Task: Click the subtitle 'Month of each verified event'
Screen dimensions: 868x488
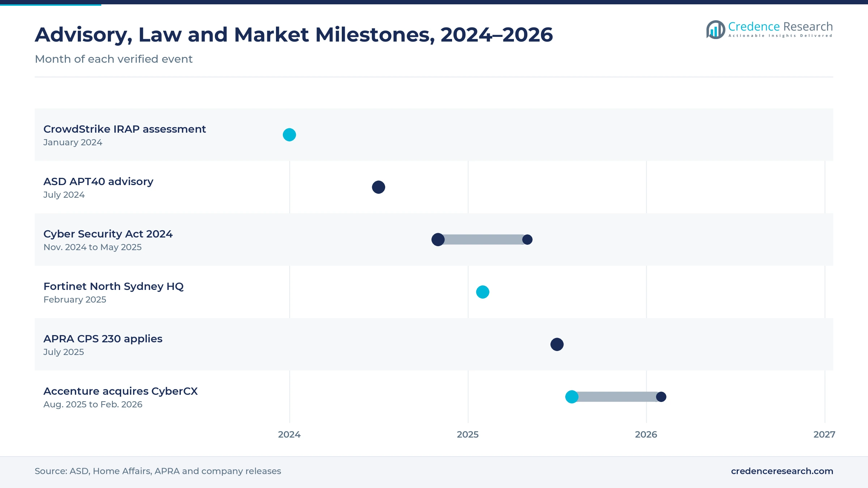Action: [114, 59]
